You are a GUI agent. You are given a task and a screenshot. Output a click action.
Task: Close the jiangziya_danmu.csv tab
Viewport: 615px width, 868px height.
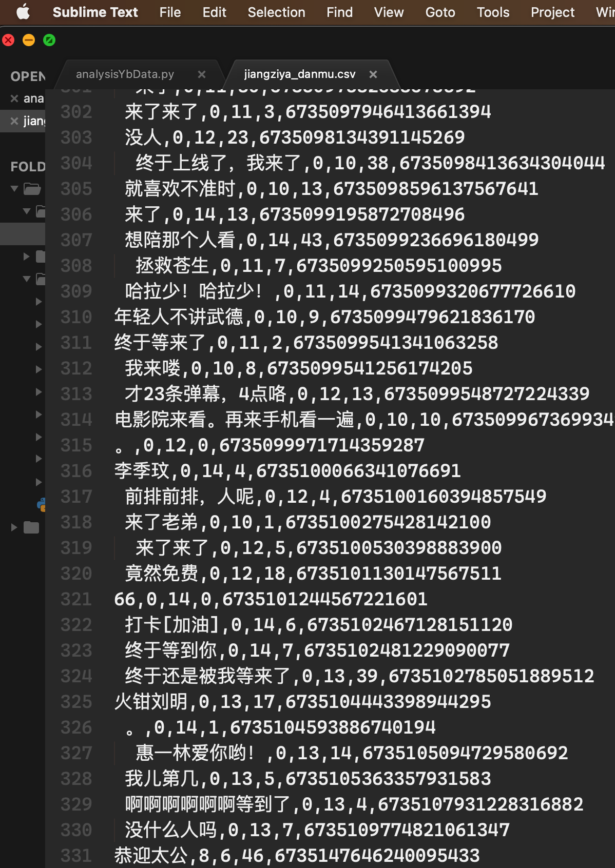pyautogui.click(x=373, y=74)
